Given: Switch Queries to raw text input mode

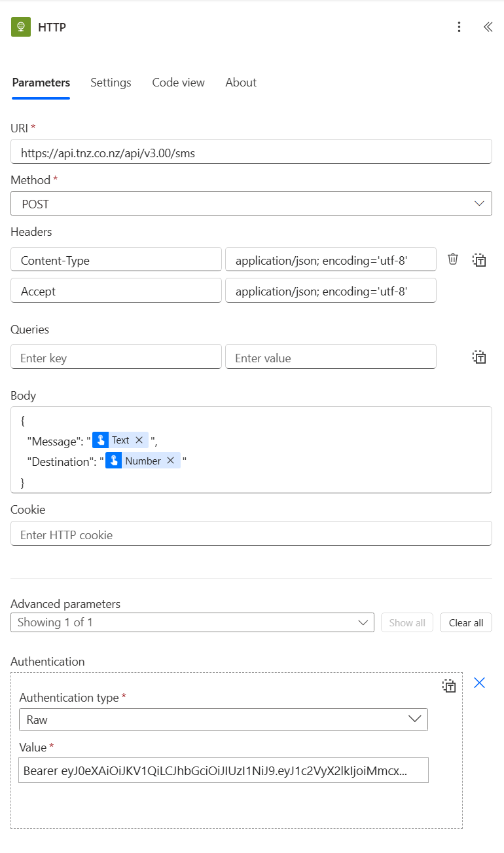Looking at the screenshot, I should (479, 357).
